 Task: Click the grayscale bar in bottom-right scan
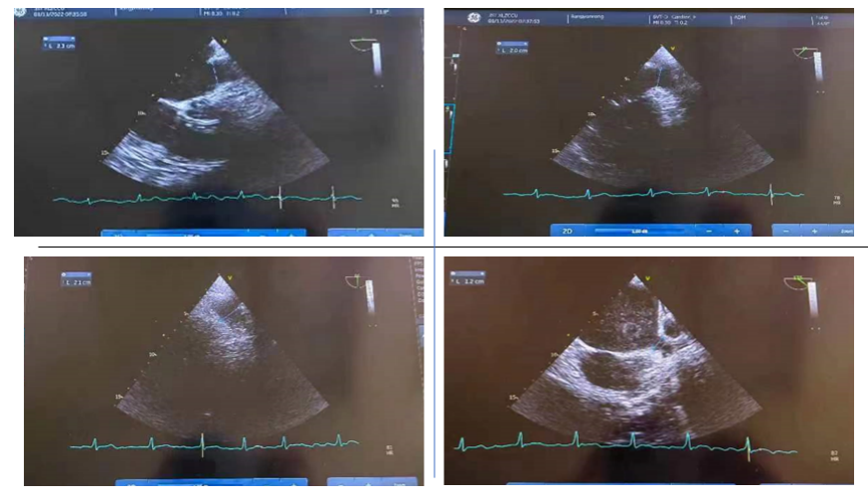tap(814, 298)
